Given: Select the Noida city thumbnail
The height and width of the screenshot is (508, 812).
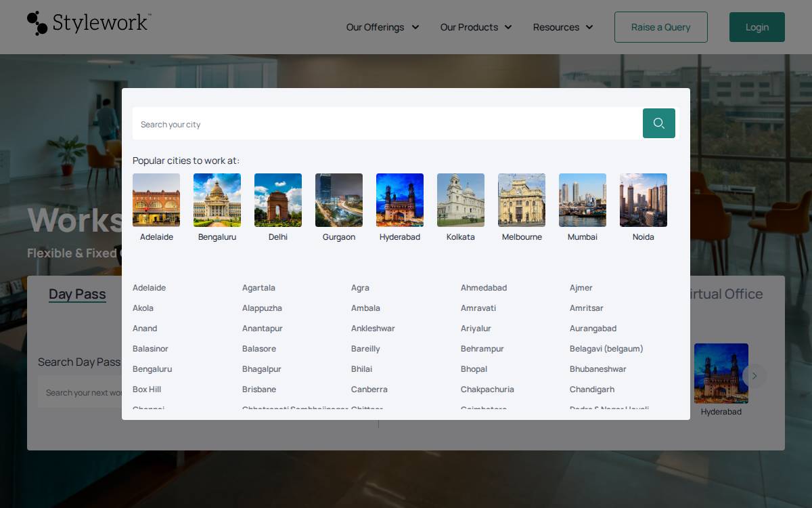Looking at the screenshot, I should (644, 200).
